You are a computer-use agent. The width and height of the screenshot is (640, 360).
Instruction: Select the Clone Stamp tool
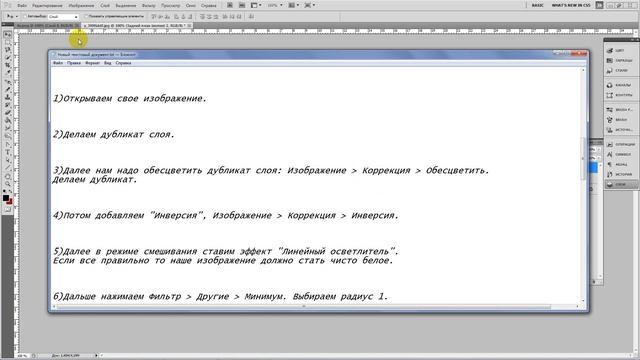7,98
